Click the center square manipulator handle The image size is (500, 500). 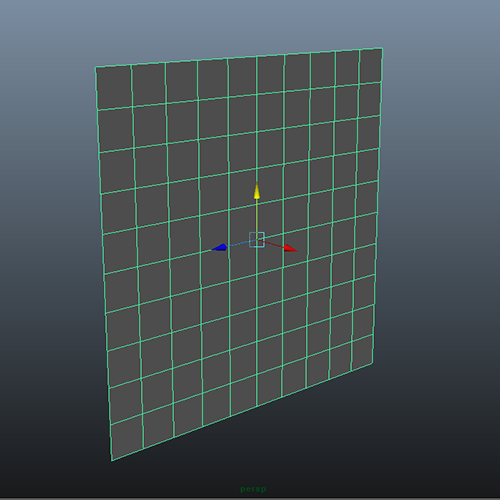coord(257,240)
